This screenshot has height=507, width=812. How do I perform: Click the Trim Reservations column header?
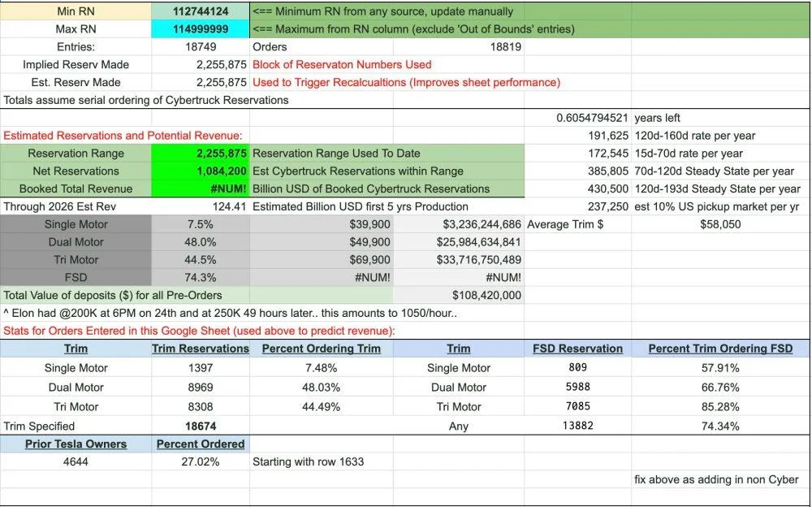click(x=201, y=349)
